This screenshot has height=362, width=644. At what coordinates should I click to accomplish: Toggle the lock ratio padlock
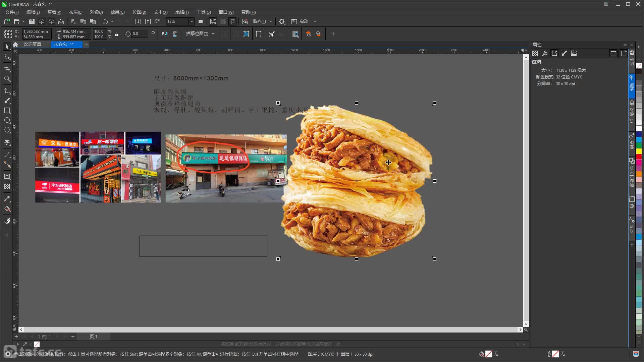tap(116, 34)
